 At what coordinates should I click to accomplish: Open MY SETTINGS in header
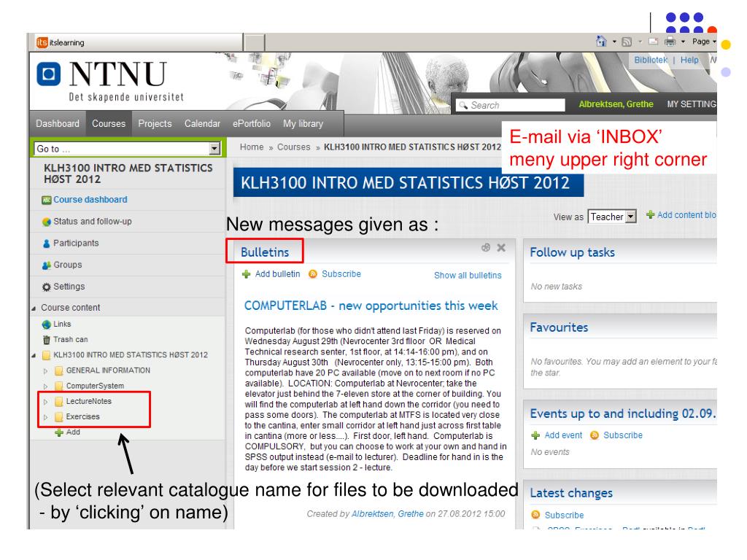pos(692,104)
